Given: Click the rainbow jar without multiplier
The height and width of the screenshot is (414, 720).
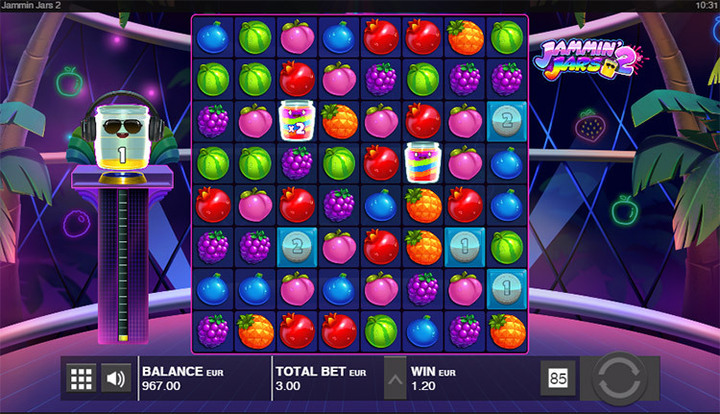Looking at the screenshot, I should click(x=422, y=162).
